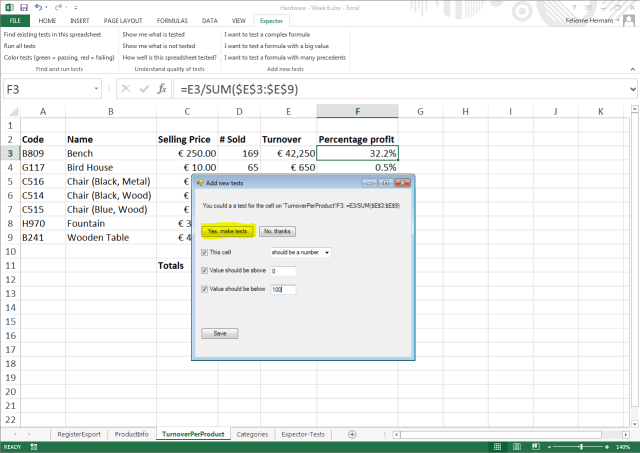The height and width of the screenshot is (453, 640).
Task: Click 'How well is this spreadsheet tested?'
Action: [169, 58]
